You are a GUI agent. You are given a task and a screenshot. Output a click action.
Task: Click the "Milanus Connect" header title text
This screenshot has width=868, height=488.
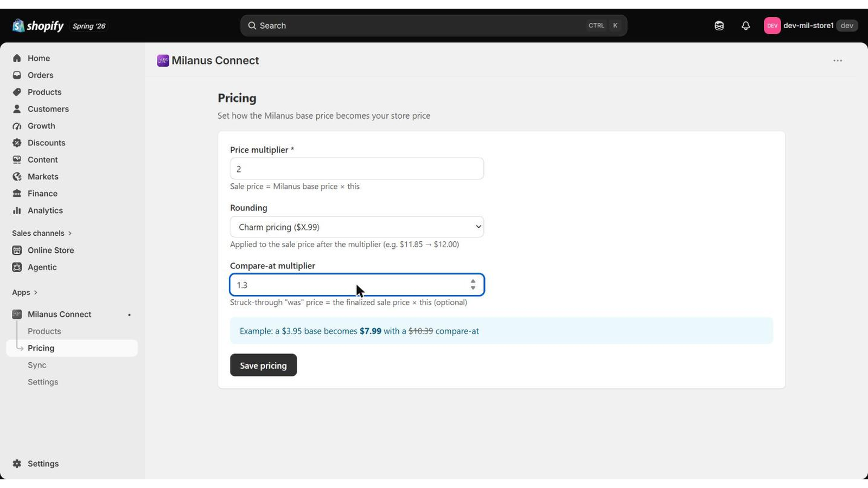point(215,61)
